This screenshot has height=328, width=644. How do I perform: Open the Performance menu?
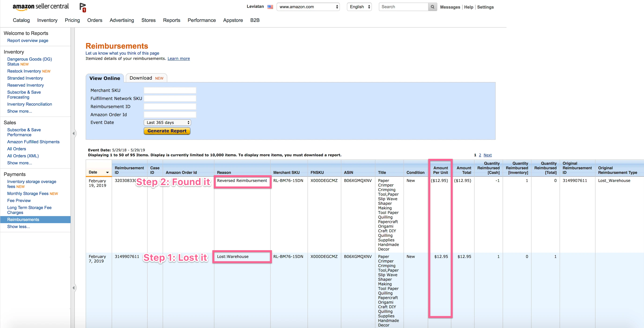click(x=201, y=20)
